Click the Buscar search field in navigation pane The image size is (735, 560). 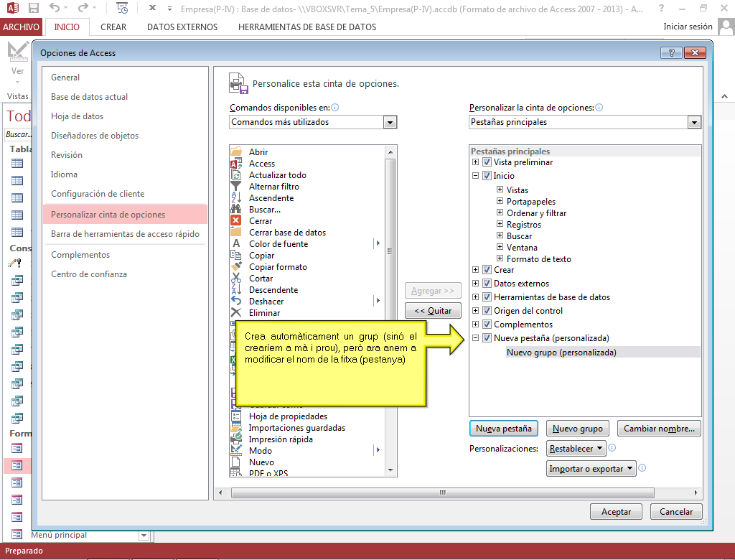[18, 134]
